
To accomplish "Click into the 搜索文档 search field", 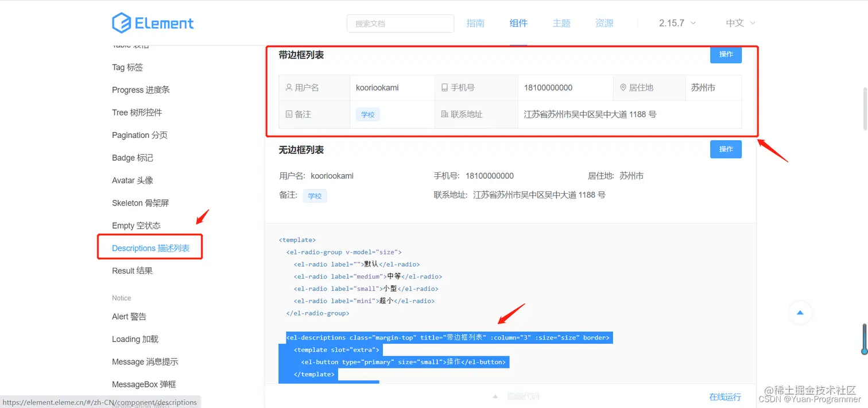I will pyautogui.click(x=400, y=24).
